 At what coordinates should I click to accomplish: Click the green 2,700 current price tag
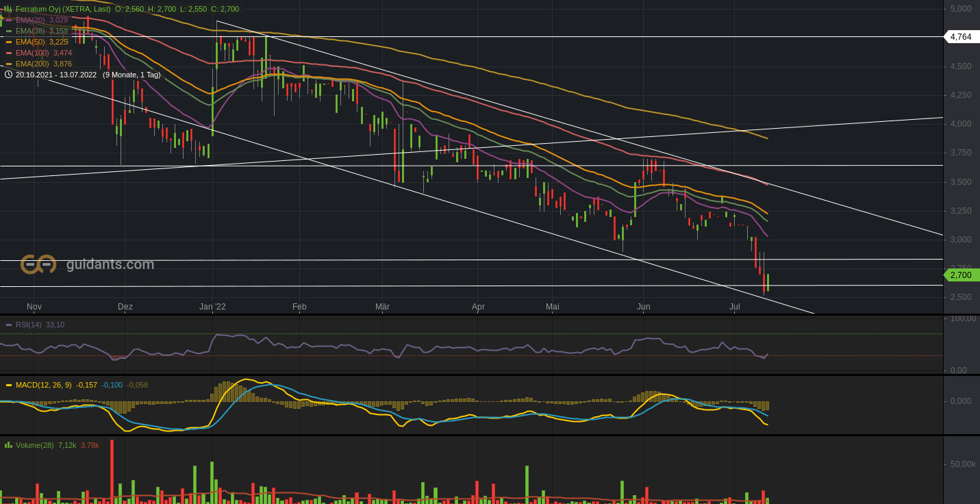coord(961,275)
